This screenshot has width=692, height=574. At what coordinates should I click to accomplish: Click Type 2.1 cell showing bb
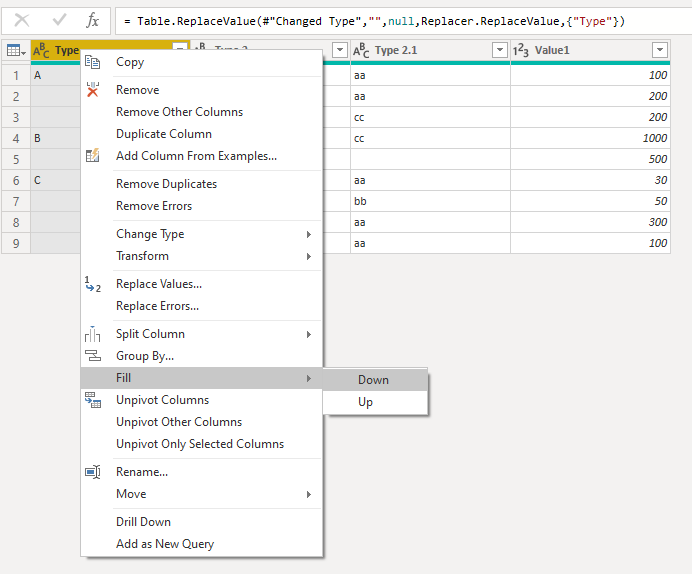point(430,202)
